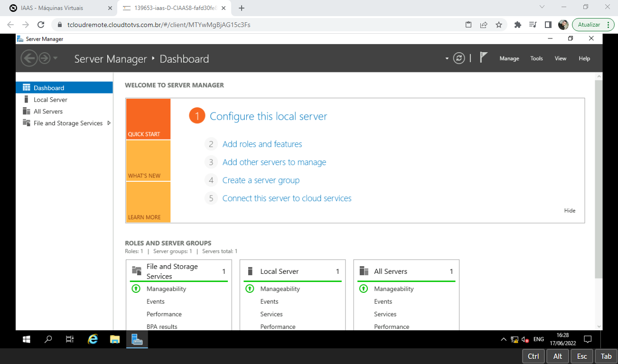This screenshot has height=364, width=618.
Task: Open Performance in File and Storage Services tile
Action: click(x=164, y=314)
